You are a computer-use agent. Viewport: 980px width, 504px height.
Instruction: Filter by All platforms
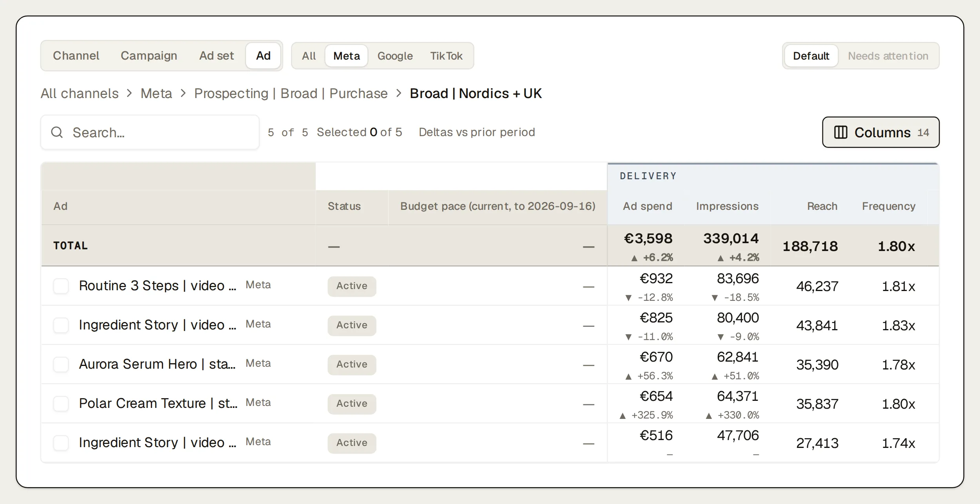(309, 56)
